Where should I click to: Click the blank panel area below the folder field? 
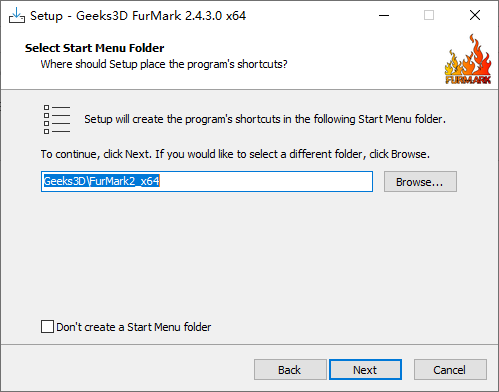[x=249, y=253]
